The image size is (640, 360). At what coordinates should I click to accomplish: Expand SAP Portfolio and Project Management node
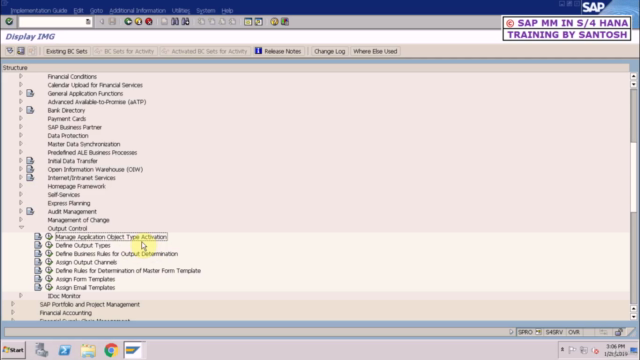tap(13, 304)
